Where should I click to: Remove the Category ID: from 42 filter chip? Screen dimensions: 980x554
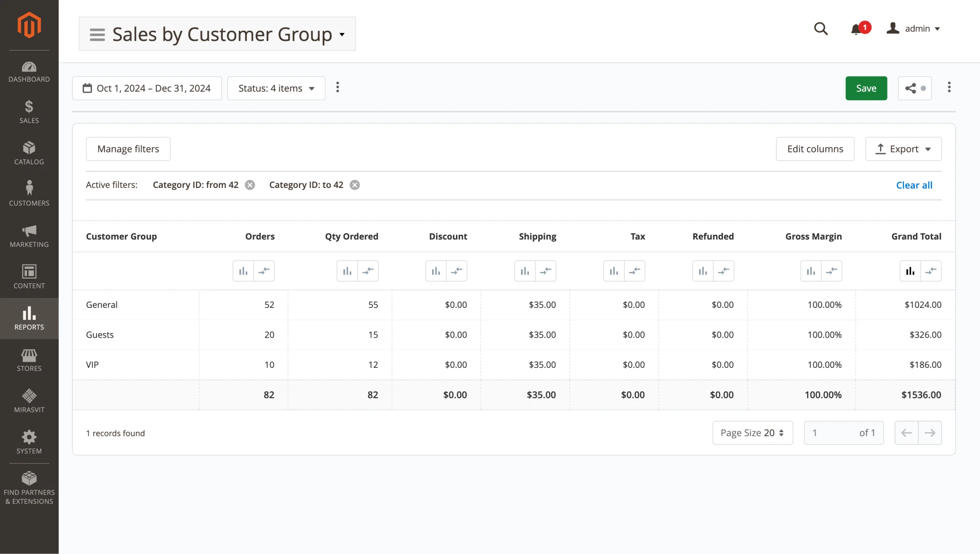tap(250, 185)
